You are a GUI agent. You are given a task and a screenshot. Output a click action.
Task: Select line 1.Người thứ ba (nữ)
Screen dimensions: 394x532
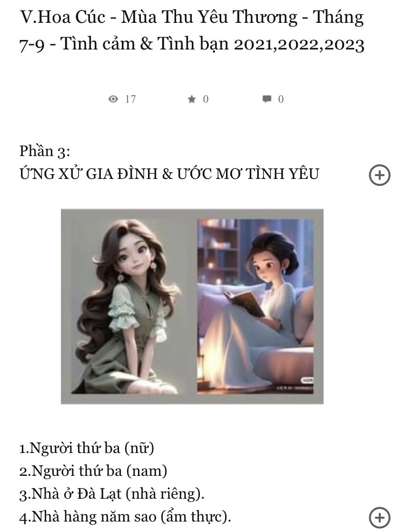coord(87,448)
